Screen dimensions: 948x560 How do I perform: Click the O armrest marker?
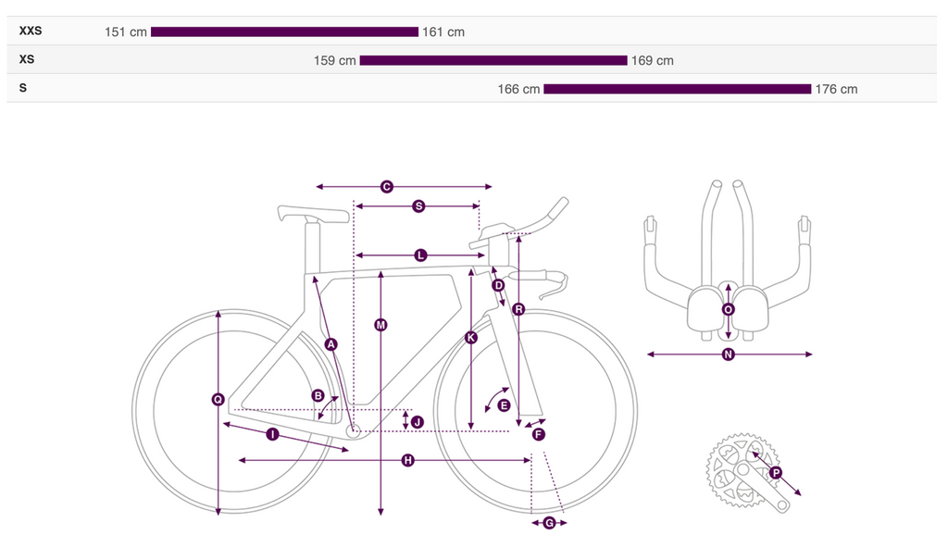728,310
